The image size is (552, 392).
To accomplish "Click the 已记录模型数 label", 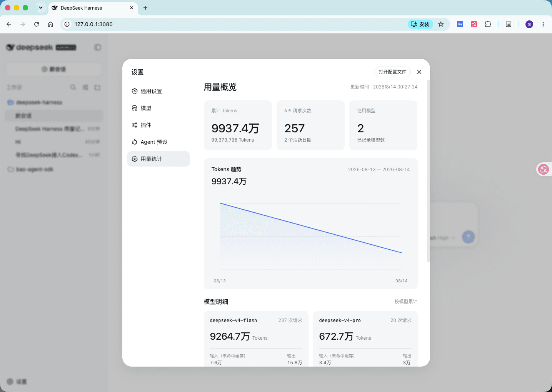I will pos(371,140).
